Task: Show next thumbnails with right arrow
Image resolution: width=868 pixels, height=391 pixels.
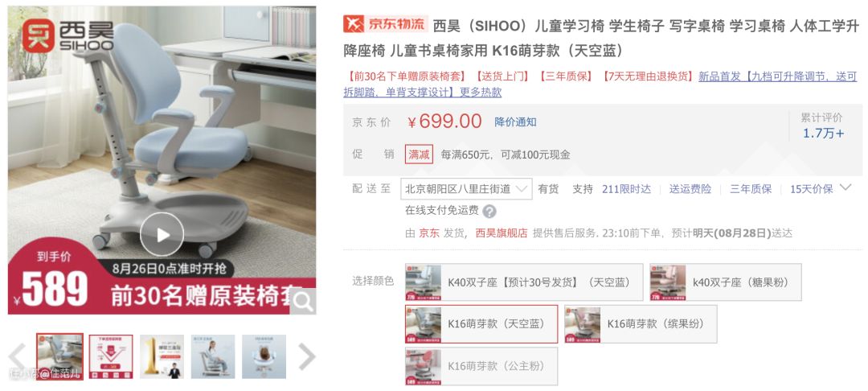Action: 307,356
